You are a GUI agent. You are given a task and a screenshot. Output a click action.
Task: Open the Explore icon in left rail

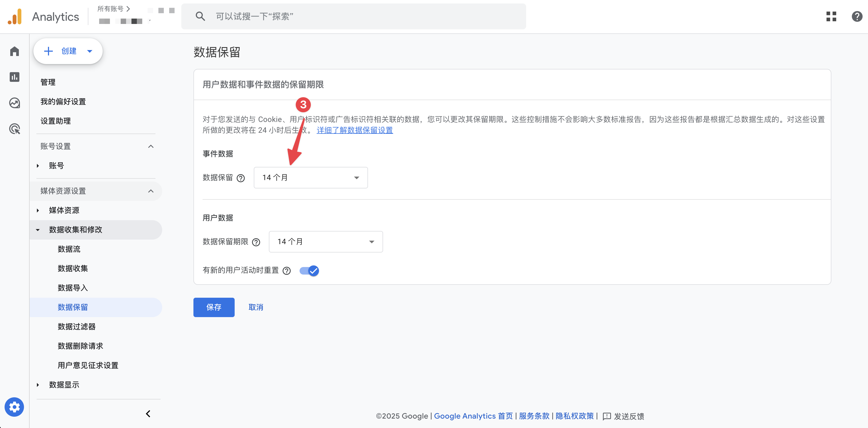pos(15,103)
